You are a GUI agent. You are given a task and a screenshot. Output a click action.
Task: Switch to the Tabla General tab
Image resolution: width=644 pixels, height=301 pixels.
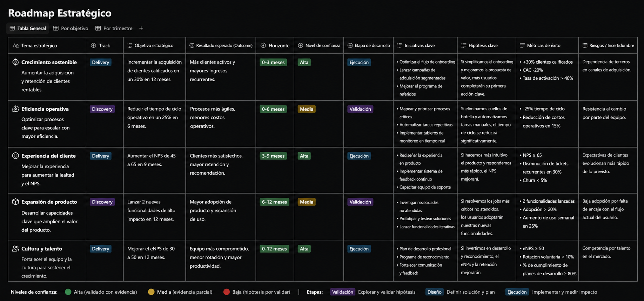(28, 28)
